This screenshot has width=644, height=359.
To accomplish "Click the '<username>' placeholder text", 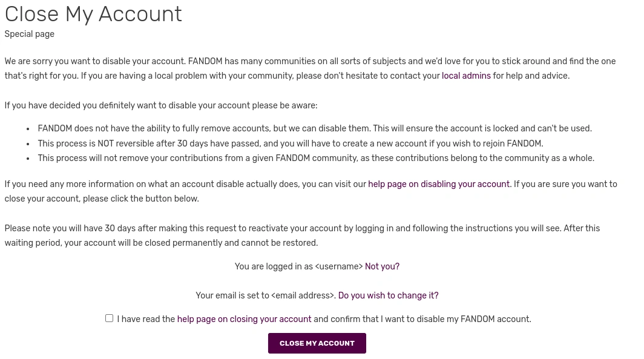I will [x=339, y=267].
